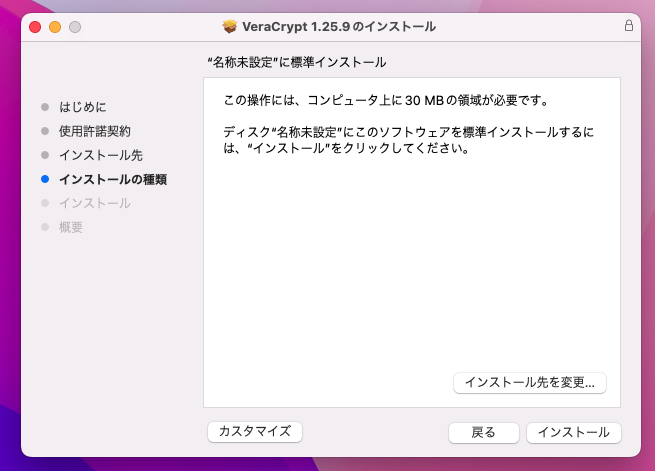Viewport: 655px width, 471px height.
Task: Minimize the window with the yellow button
Action: click(55, 26)
